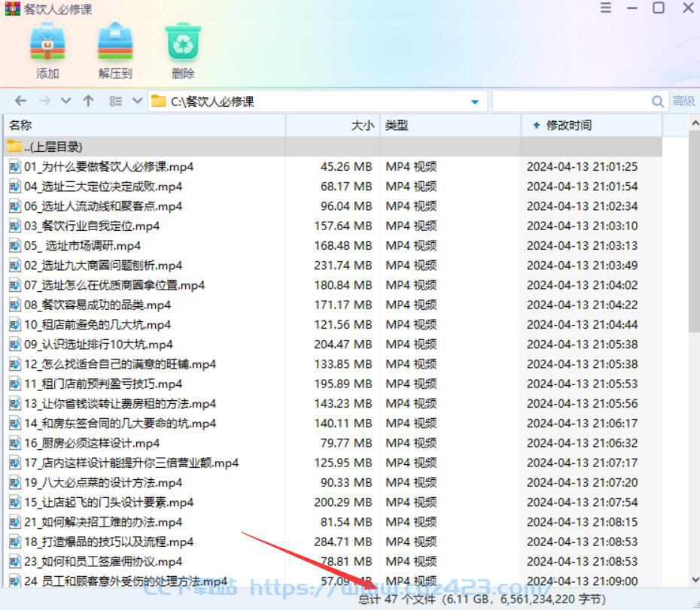Image resolution: width=700 pixels, height=610 pixels.
Task: Click the size cell 284.71 MB
Action: [343, 542]
